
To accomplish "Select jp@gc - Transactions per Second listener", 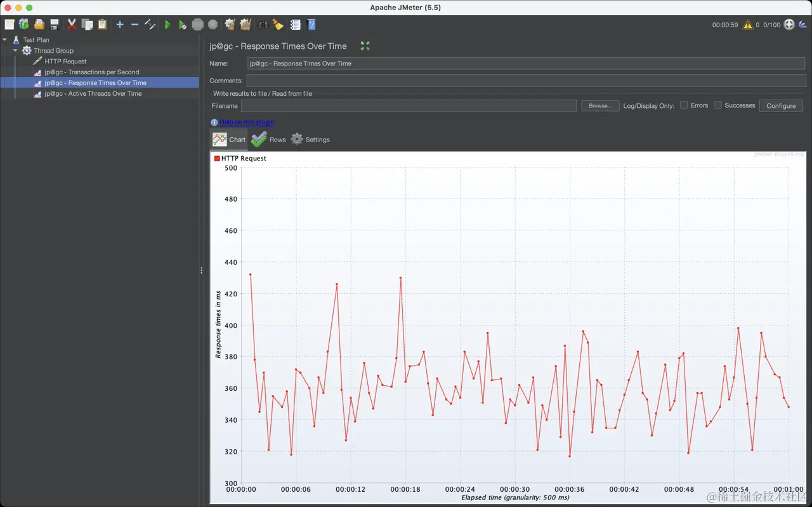I will pos(92,72).
